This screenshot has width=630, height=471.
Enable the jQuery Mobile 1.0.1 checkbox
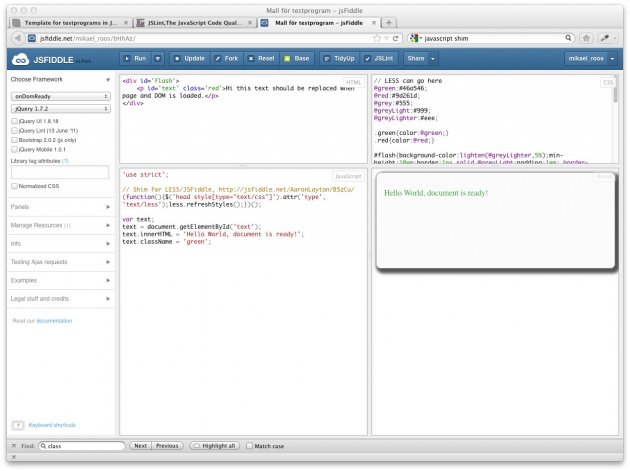tap(14, 149)
